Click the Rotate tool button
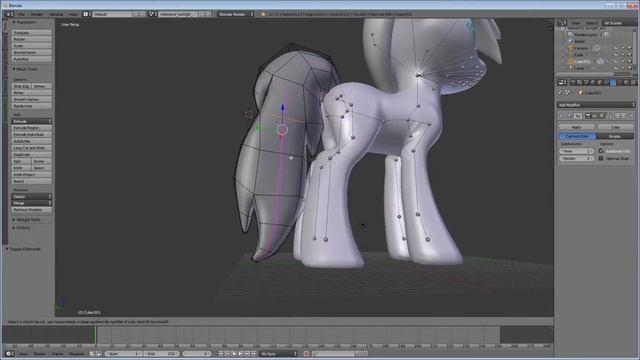 coord(31,39)
